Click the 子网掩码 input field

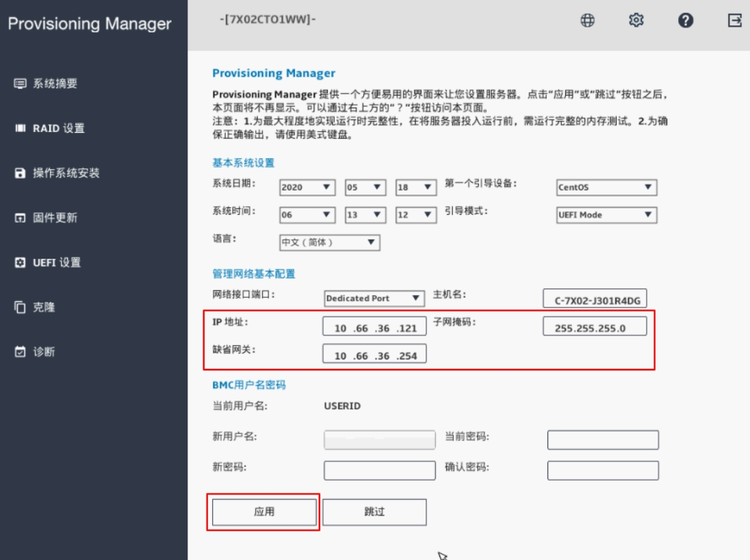(x=594, y=328)
